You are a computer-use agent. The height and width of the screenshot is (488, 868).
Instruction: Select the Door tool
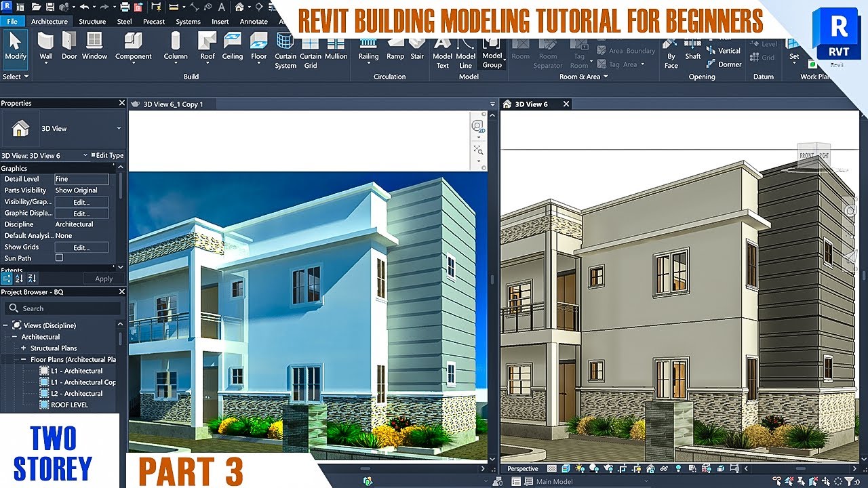pyautogui.click(x=69, y=46)
